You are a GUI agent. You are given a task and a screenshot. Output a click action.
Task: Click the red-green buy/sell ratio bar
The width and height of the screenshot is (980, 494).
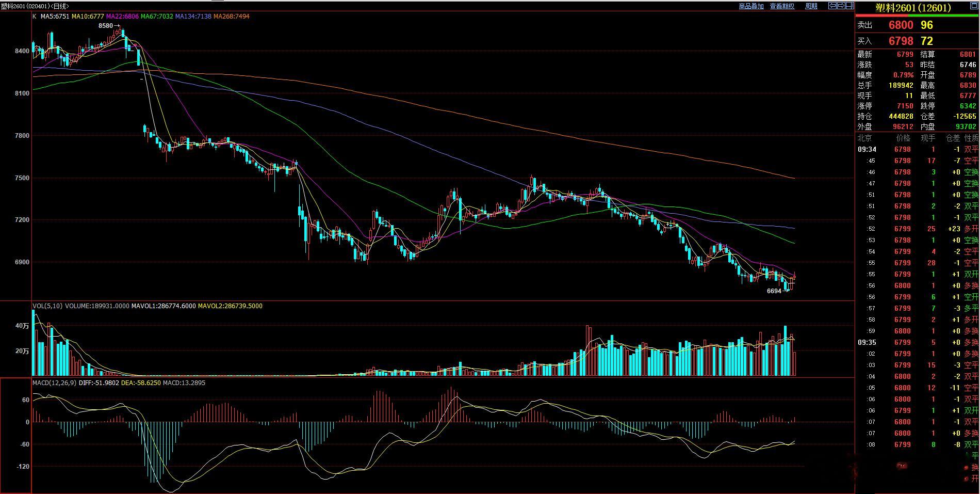(x=918, y=15)
